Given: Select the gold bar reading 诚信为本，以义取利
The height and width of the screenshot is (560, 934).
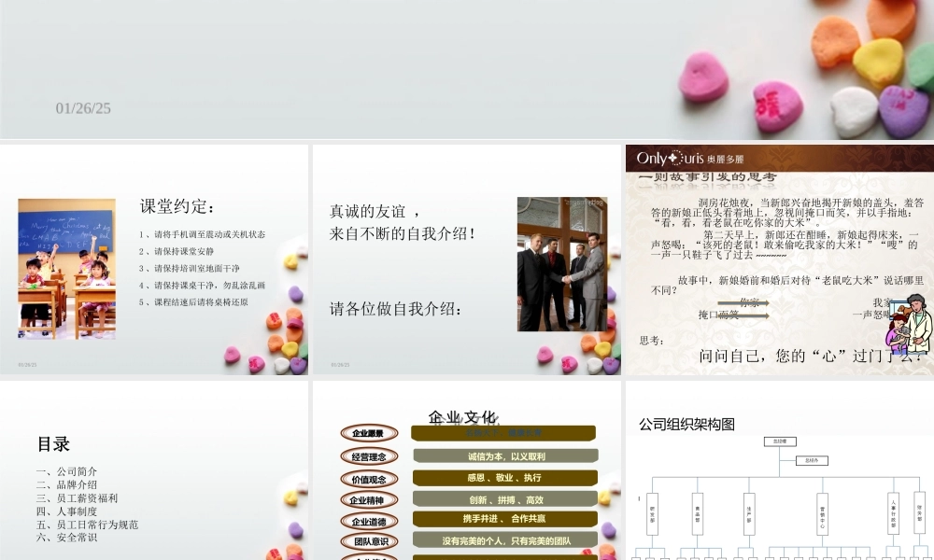Looking at the screenshot, I should coord(507,455).
